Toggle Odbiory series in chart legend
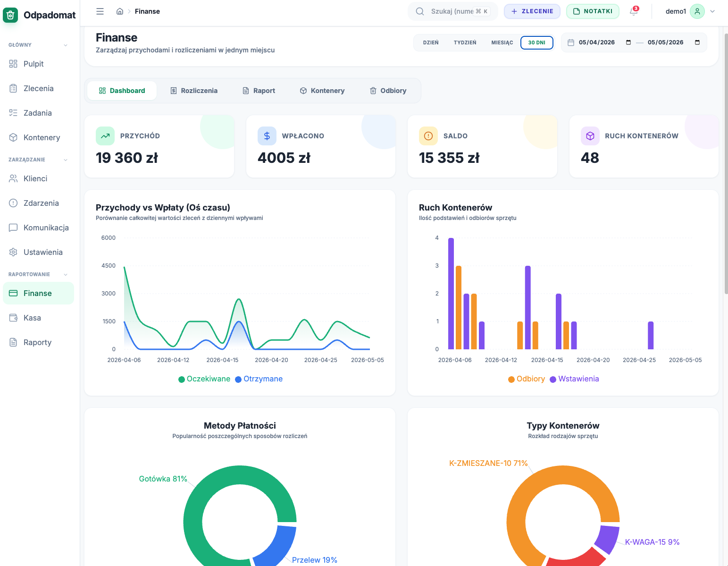The height and width of the screenshot is (566, 728). point(527,379)
